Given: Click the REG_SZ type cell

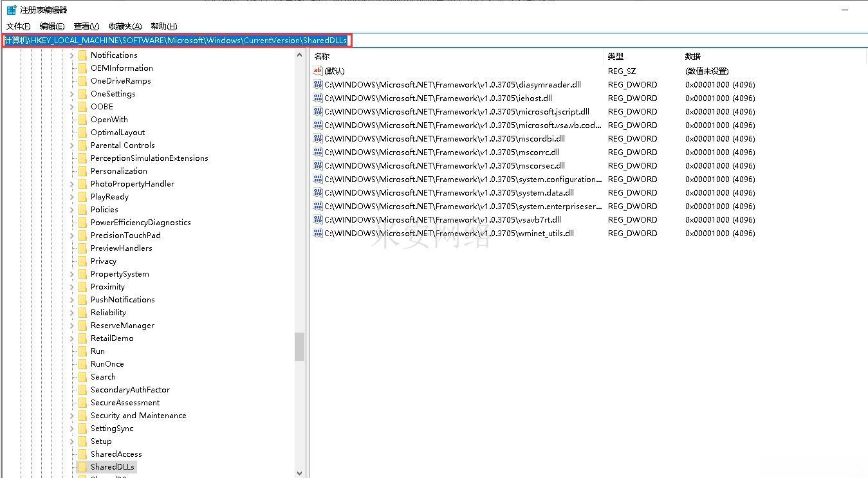Looking at the screenshot, I should [622, 71].
